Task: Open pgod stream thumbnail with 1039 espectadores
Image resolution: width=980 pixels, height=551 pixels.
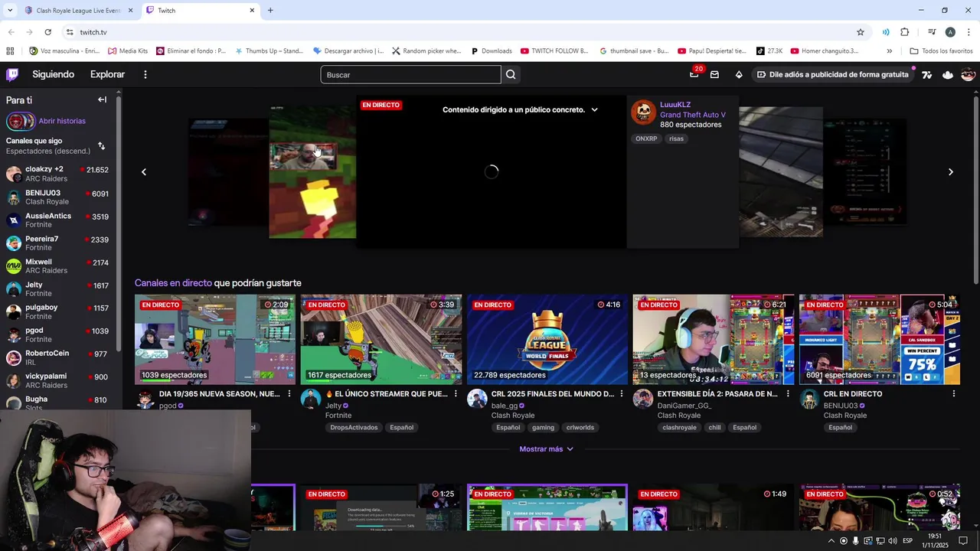Action: pyautogui.click(x=215, y=339)
